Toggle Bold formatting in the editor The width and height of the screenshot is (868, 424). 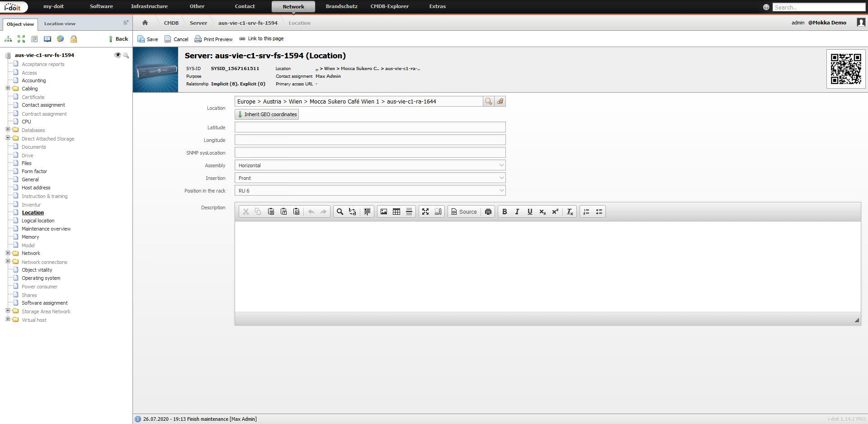(x=505, y=212)
